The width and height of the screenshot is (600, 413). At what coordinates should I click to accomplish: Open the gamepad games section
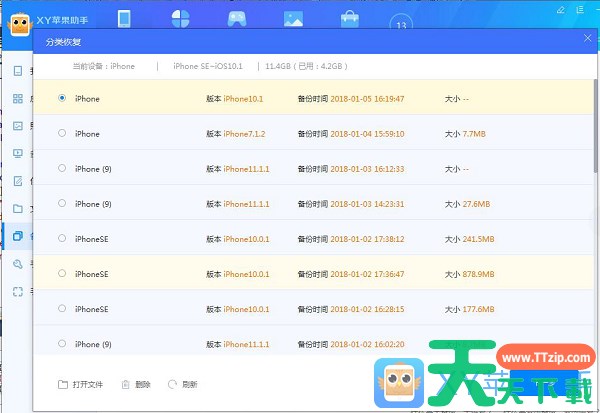tap(237, 19)
